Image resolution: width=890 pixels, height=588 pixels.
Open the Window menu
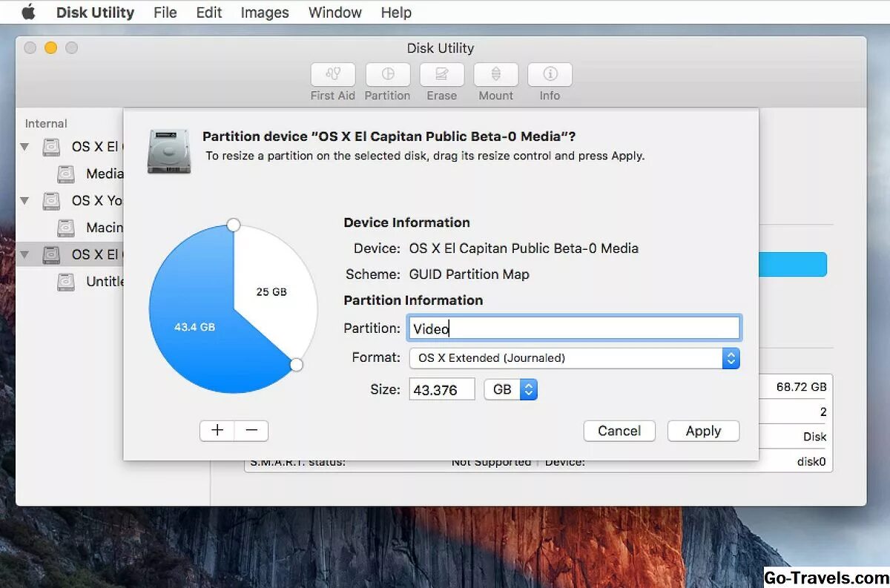point(334,12)
